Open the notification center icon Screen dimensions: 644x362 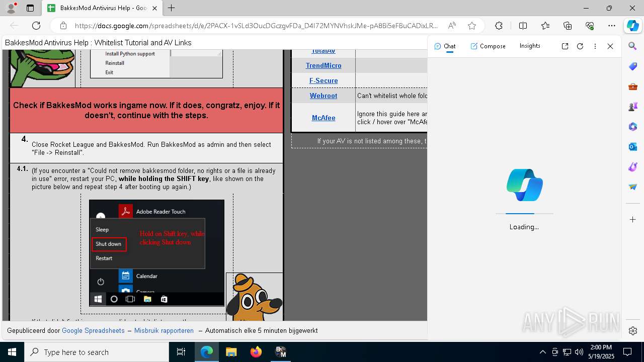(x=627, y=352)
